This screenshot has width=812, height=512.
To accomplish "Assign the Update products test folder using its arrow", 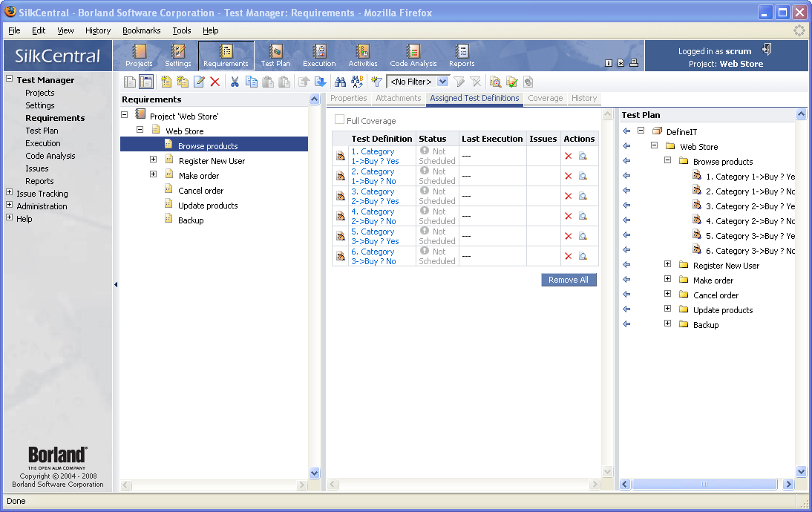I will coord(626,309).
